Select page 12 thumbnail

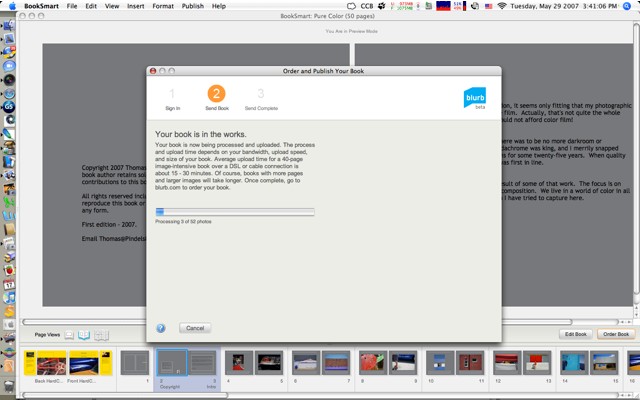[507, 362]
